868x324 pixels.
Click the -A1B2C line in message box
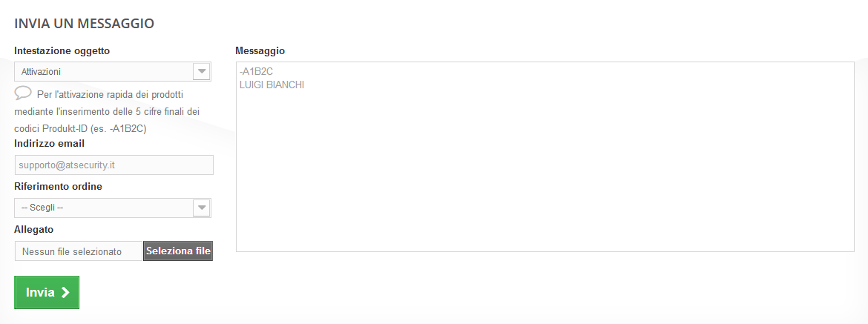256,72
